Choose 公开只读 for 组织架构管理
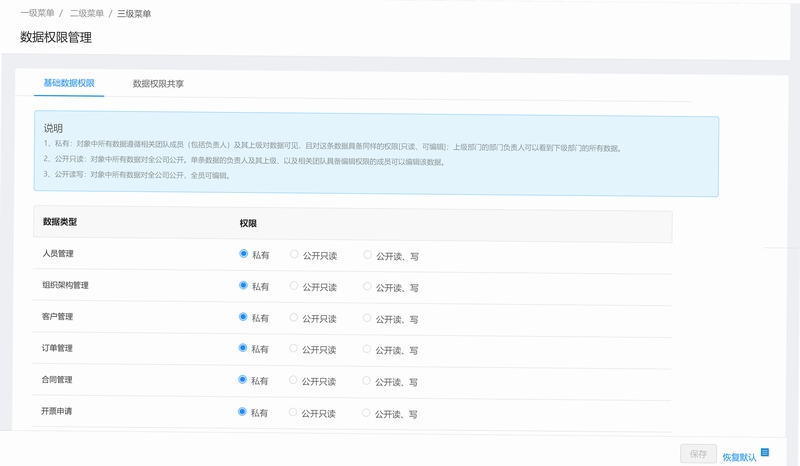Screen dimensions: 800x466 294,286
